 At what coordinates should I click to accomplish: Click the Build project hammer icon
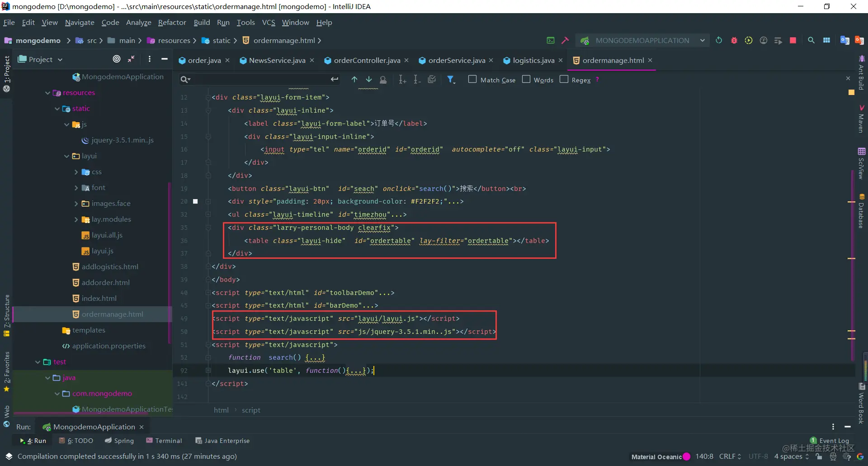[565, 40]
